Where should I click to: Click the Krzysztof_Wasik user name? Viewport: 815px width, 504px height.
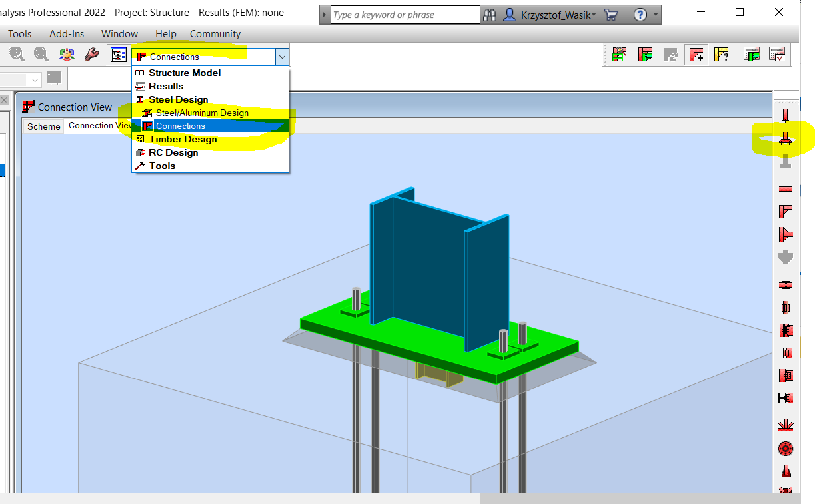coord(554,15)
